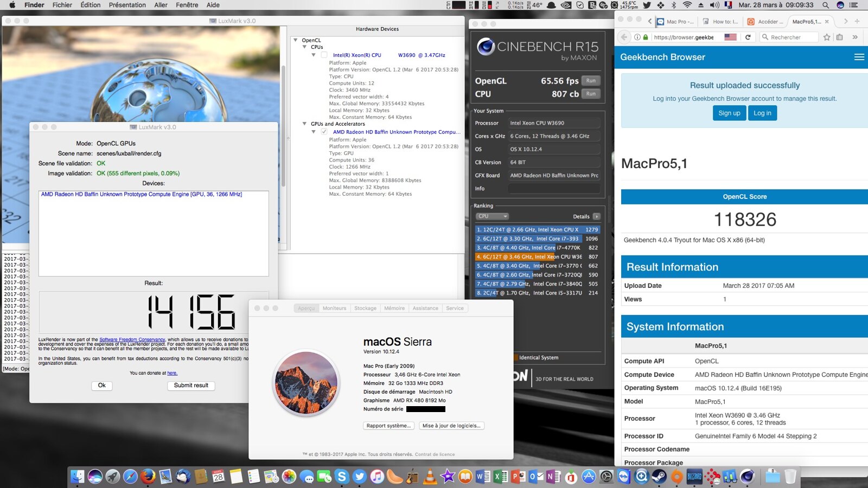This screenshot has width=868, height=488.
Task: Toggle the Intel Xeon CPU checkbox in LuxMark
Action: pos(324,55)
